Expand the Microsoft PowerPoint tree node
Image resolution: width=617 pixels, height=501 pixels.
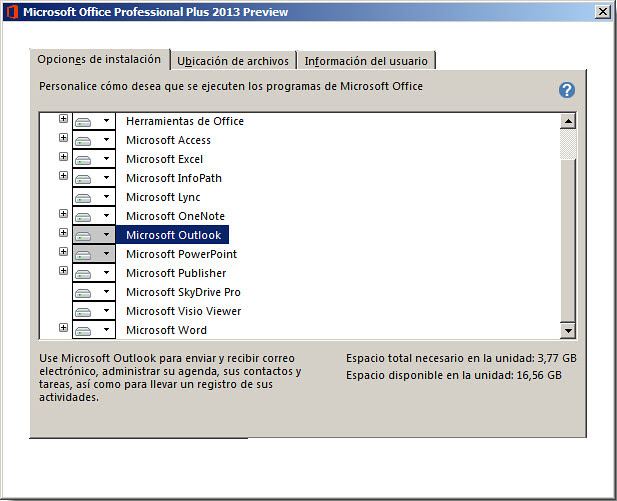63,251
